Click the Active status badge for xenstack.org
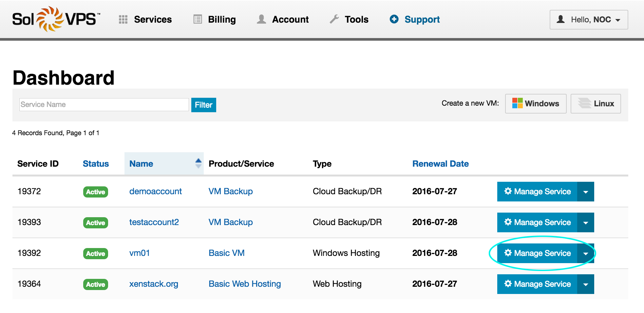This screenshot has height=313, width=644. (x=95, y=284)
